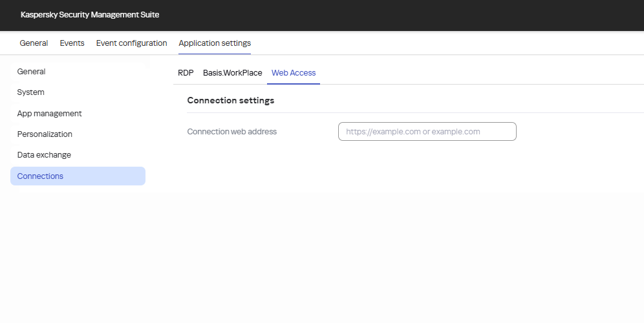644x323 pixels.
Task: Open the General top tab
Action: click(34, 43)
